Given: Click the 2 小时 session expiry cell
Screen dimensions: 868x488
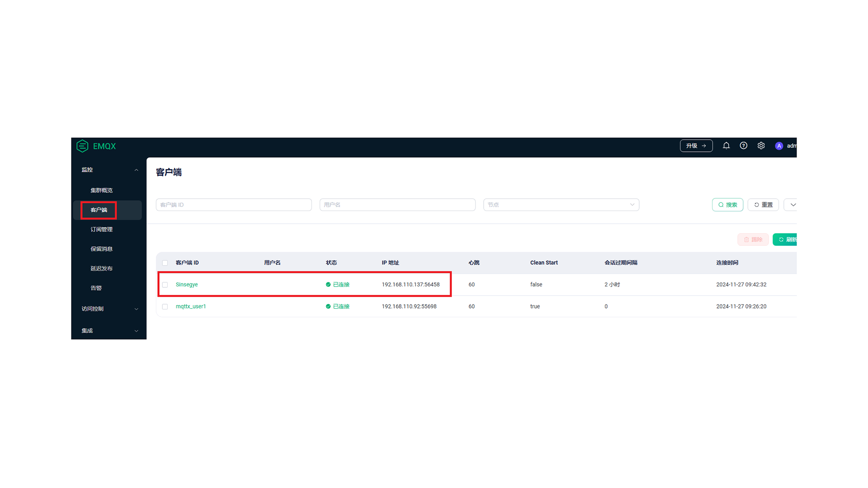Looking at the screenshot, I should 612,285.
